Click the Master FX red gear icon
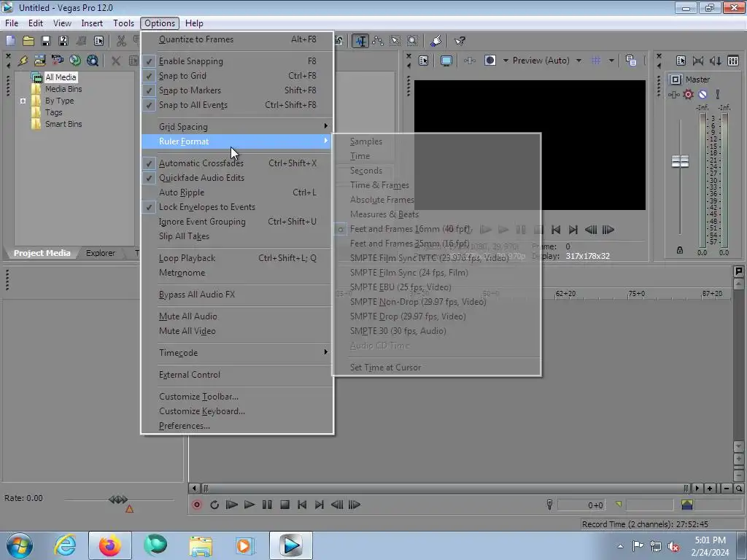Image resolution: width=747 pixels, height=560 pixels. pyautogui.click(x=688, y=94)
